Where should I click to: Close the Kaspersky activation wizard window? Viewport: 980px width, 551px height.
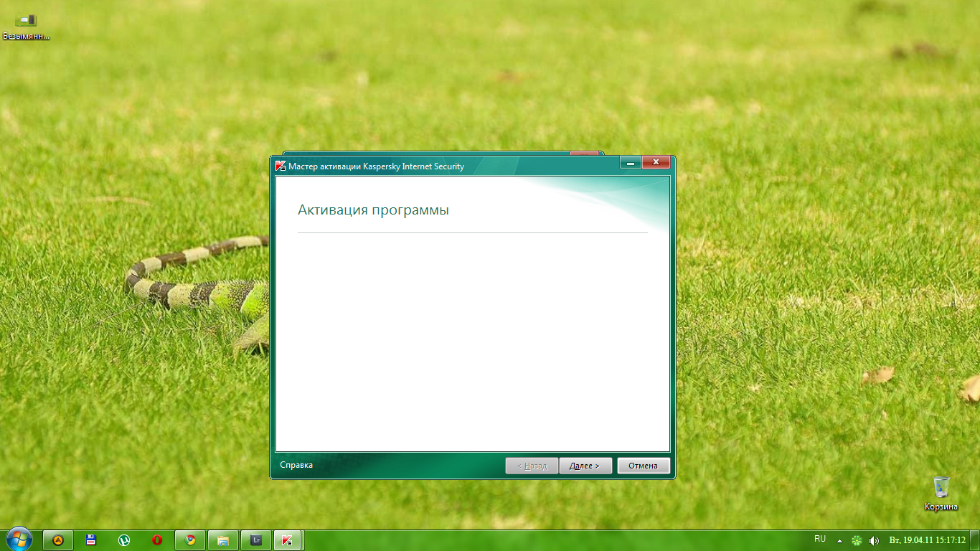tap(656, 163)
